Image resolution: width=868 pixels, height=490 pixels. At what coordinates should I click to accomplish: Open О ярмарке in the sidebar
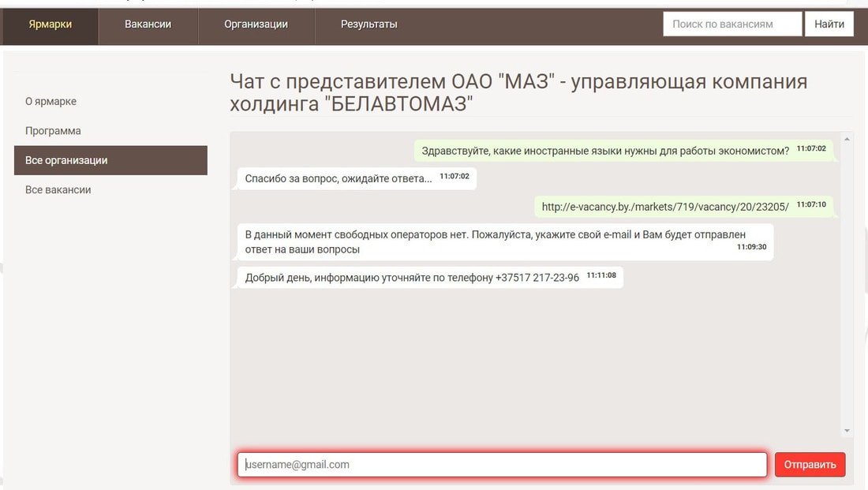pos(51,101)
